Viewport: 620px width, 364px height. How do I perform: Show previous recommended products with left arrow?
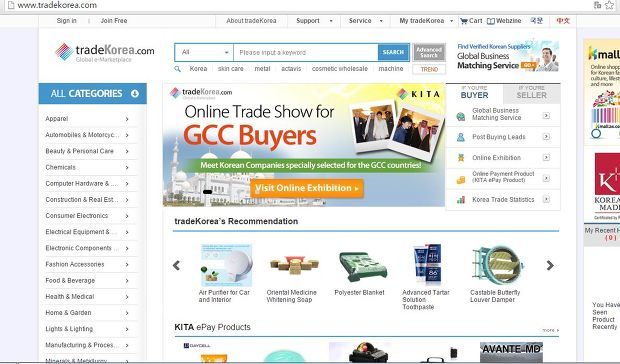[177, 266]
